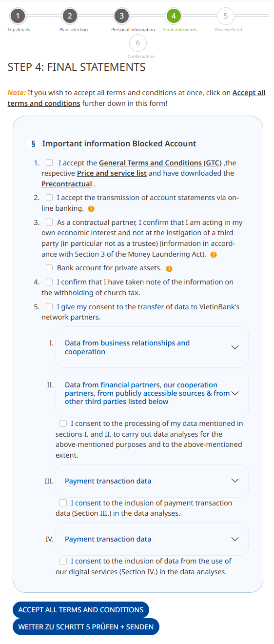The height and width of the screenshot is (644, 274).
Task: Check Bank account for private assets box
Action: [49, 268]
